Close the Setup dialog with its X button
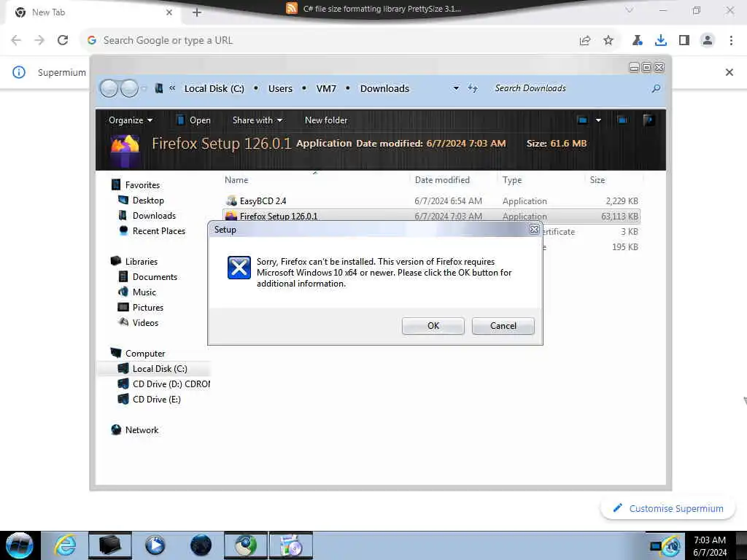Screen dimensions: 747x560 point(534,230)
